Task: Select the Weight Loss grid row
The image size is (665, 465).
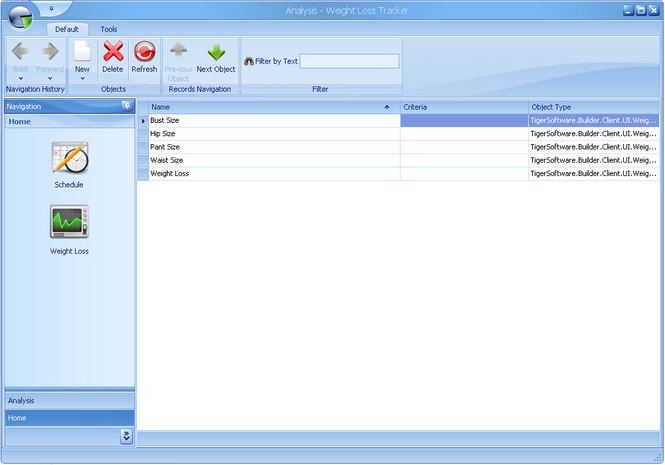Action: click(x=398, y=174)
